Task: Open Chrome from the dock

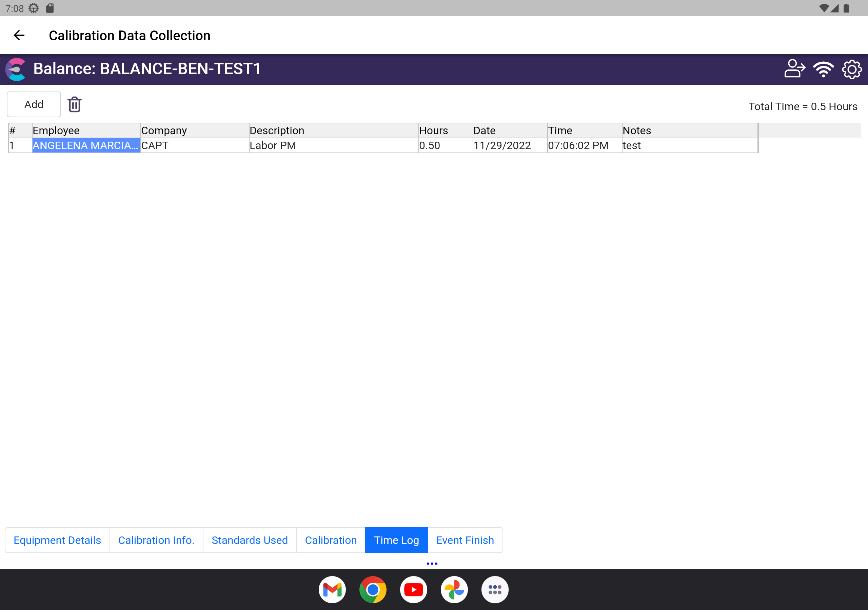Action: pyautogui.click(x=373, y=589)
